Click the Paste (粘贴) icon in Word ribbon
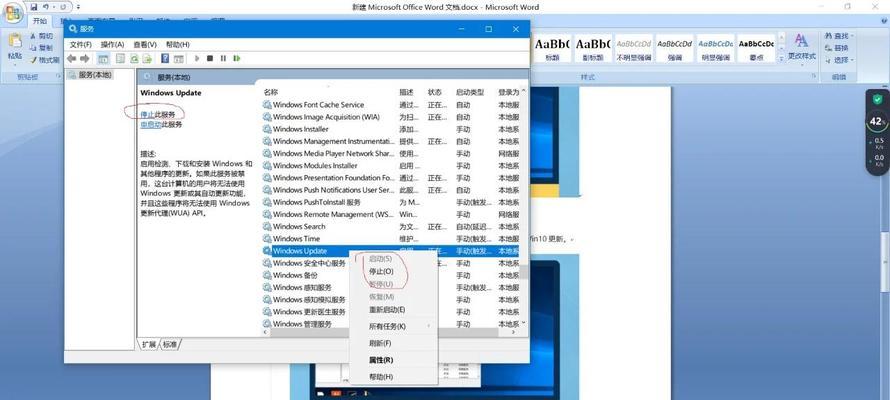 point(15,41)
